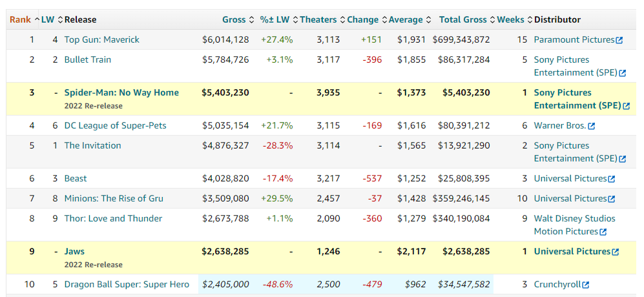Open Top Gun: Maverick release page

(102, 40)
